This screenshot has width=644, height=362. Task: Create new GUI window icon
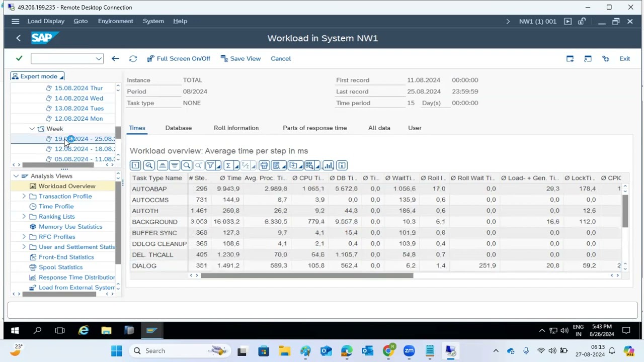click(x=570, y=59)
